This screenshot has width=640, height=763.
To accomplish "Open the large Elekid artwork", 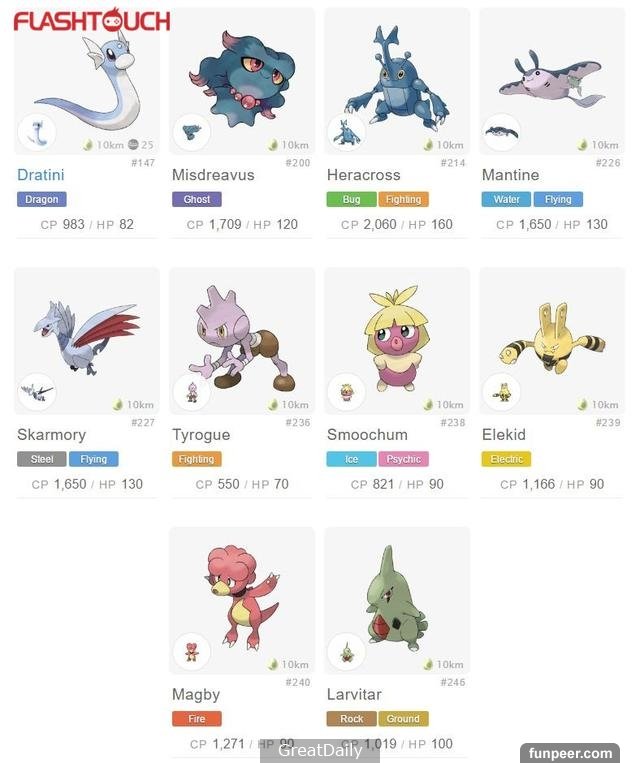I will click(552, 338).
